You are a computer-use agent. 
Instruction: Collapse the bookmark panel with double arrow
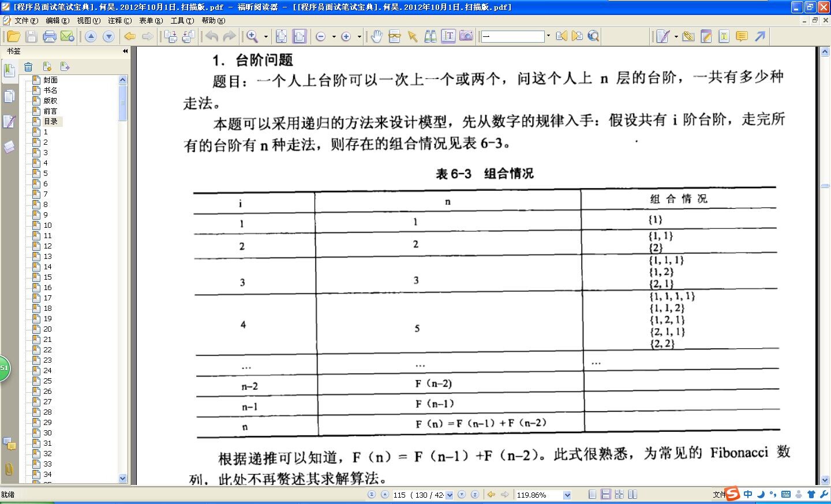[x=125, y=51]
